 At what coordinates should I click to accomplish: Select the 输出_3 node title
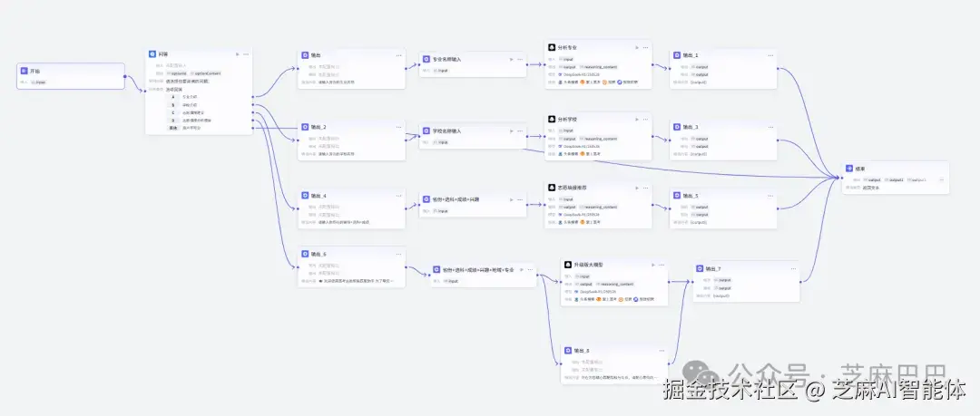[x=691, y=127]
